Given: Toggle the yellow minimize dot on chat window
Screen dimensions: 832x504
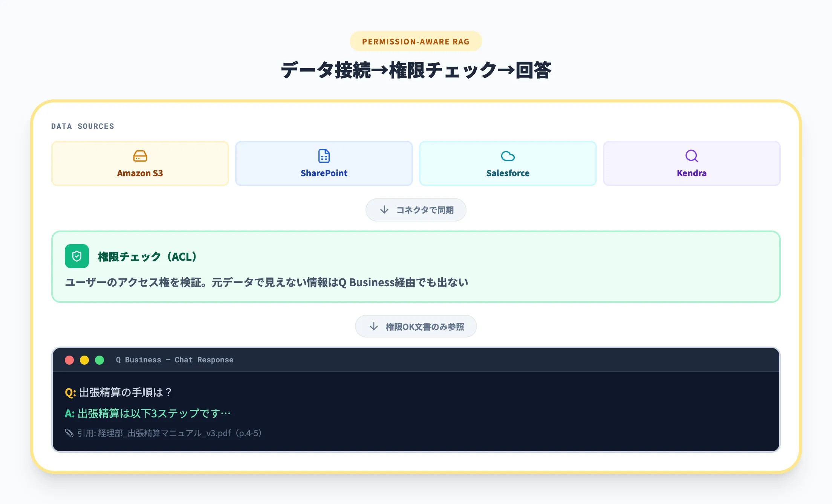Looking at the screenshot, I should 84,360.
